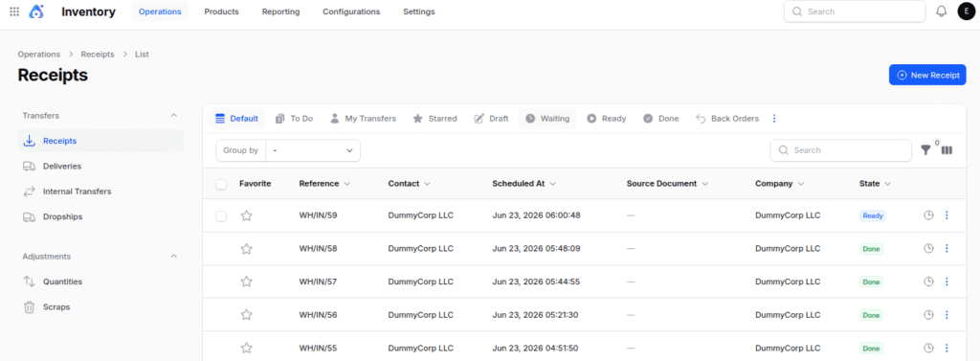
Task: Collapse the Transfers sidebar section
Action: (x=174, y=116)
